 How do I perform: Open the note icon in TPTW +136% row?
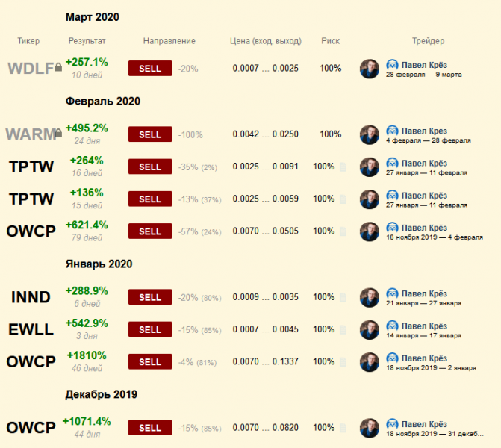[x=343, y=199]
